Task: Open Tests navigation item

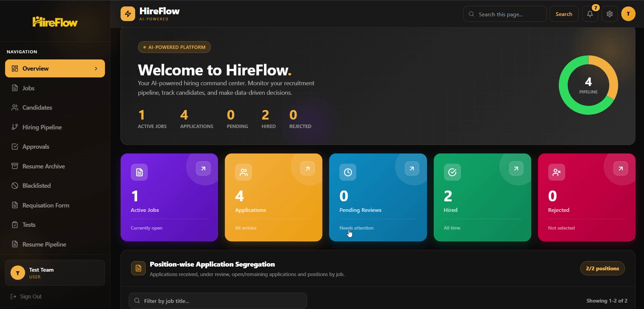Action: (x=55, y=224)
